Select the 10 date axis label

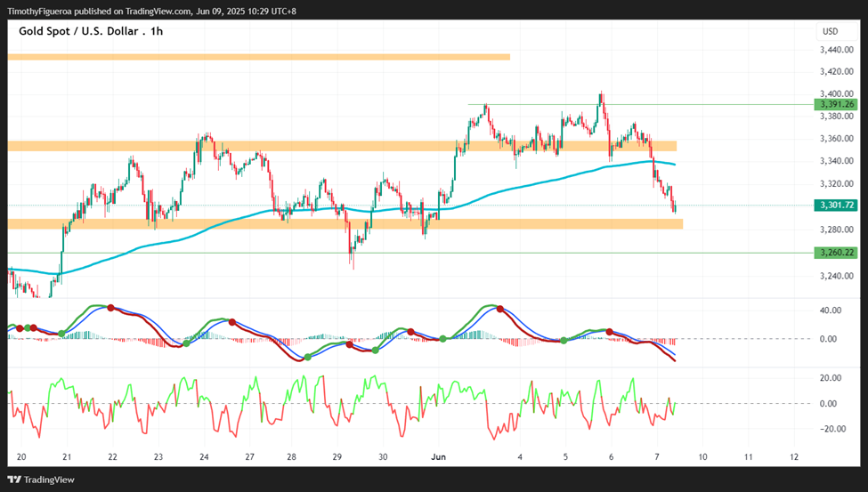tap(702, 457)
